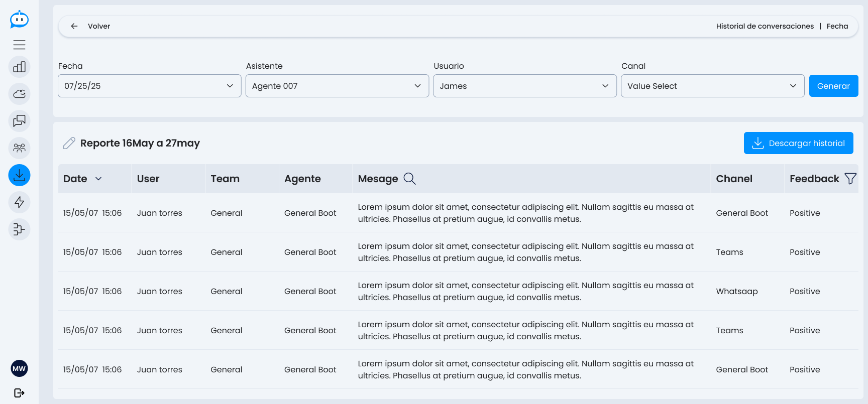
Task: Open the chat conversations sidebar icon
Action: coord(19,121)
